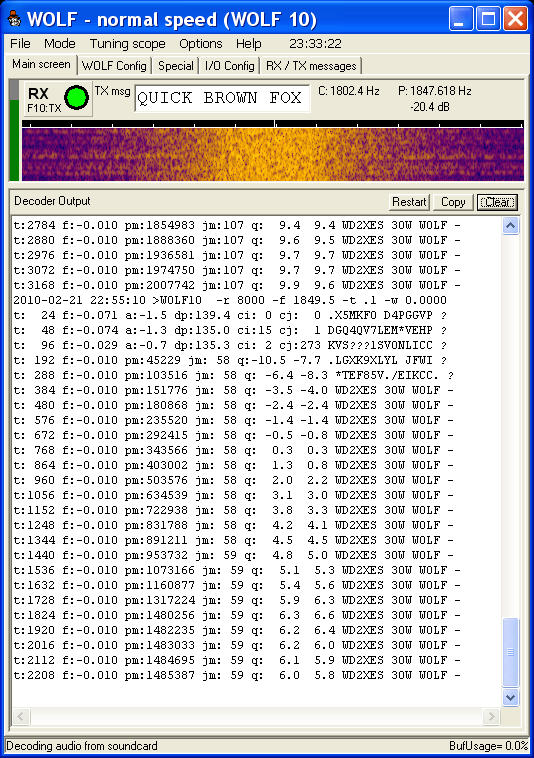This screenshot has width=534, height=758.
Task: Click the frequency scale above the waterfall
Action: click(x=273, y=124)
